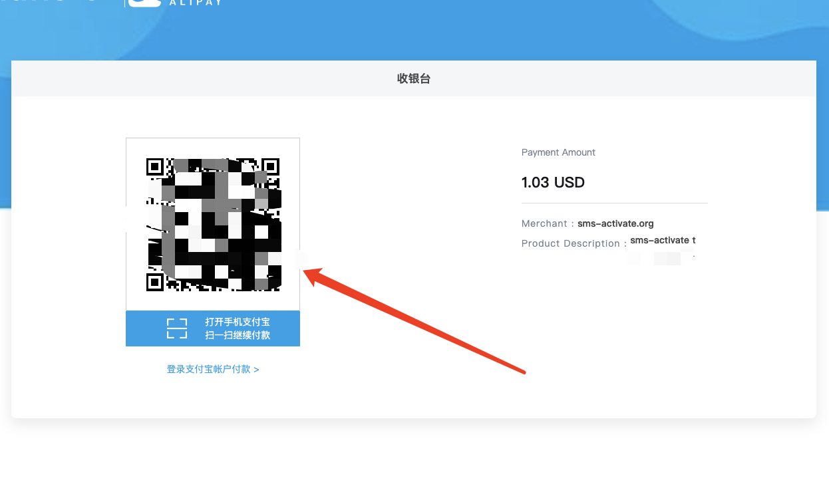Click the divider line under payment amount
The height and width of the screenshot is (504, 829).
coord(614,203)
